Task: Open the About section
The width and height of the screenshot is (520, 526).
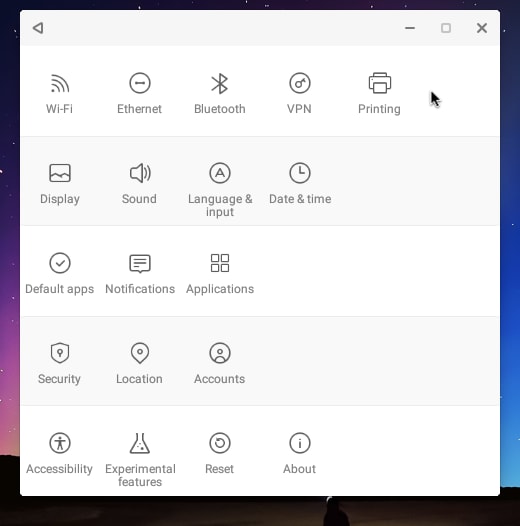Action: pos(300,453)
